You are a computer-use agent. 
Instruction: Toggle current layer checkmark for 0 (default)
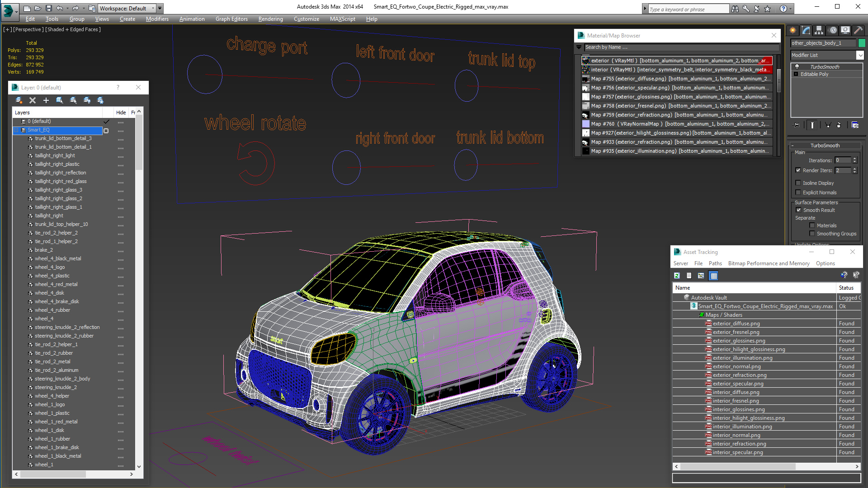[106, 122]
